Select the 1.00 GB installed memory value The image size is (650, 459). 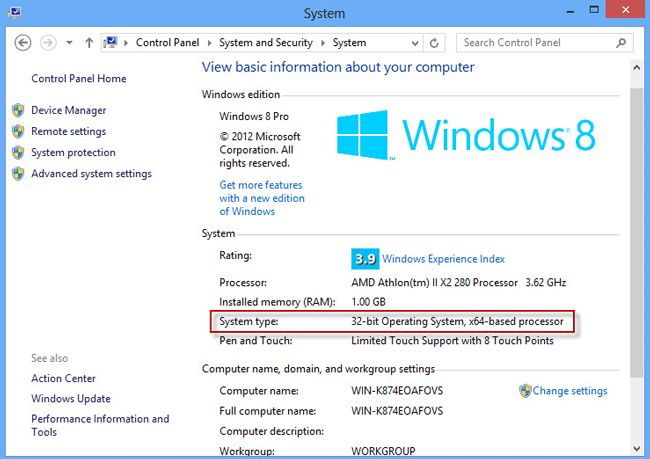[369, 302]
